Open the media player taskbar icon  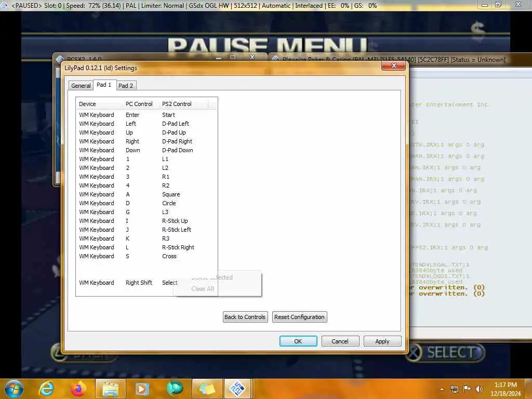(x=142, y=389)
